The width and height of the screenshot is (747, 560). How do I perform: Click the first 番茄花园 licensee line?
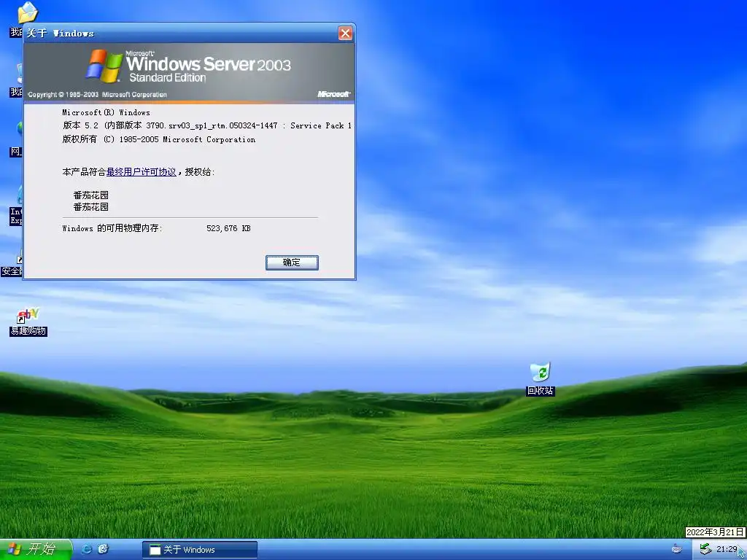click(x=91, y=195)
